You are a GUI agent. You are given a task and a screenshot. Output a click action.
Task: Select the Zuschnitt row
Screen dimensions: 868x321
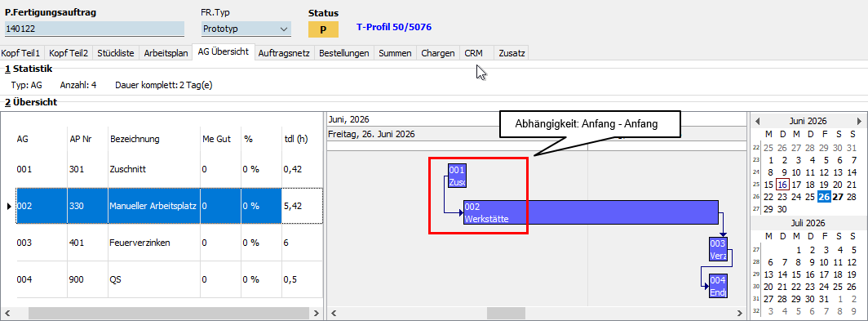click(170, 169)
